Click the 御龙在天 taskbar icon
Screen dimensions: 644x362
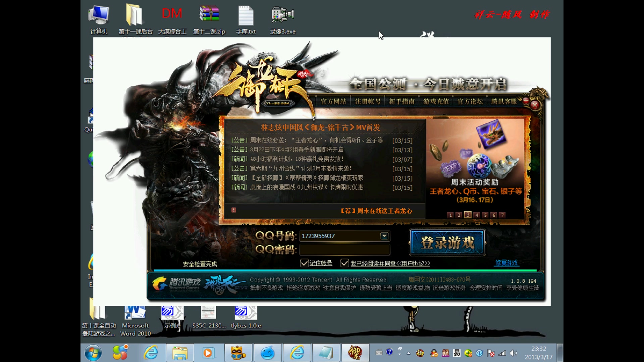point(355,353)
